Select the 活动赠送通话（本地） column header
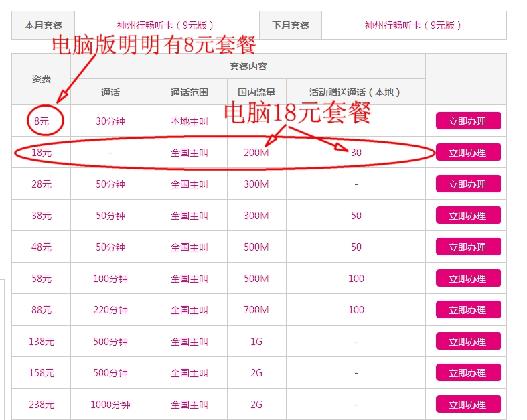The image size is (527, 420). [x=355, y=92]
